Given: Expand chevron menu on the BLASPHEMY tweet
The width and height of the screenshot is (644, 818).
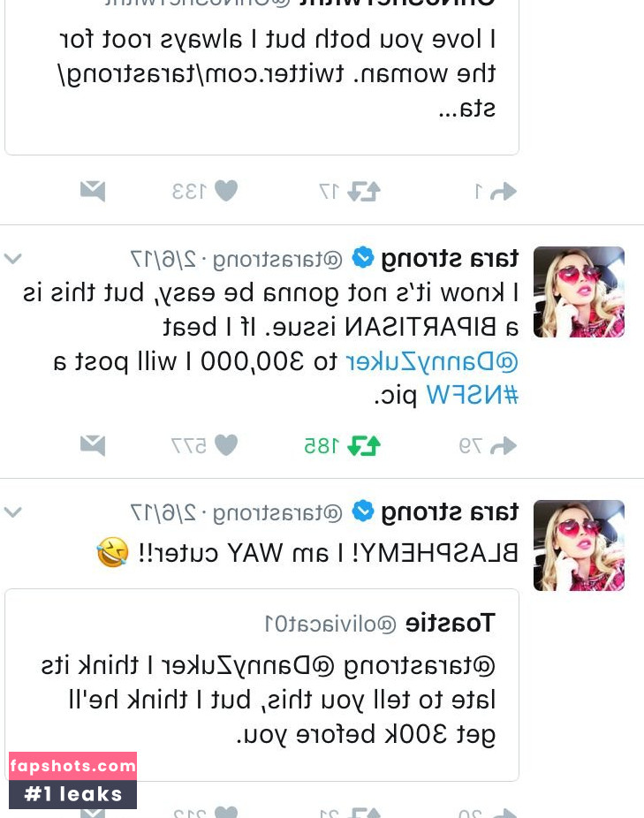Looking at the screenshot, I should 12,511.
